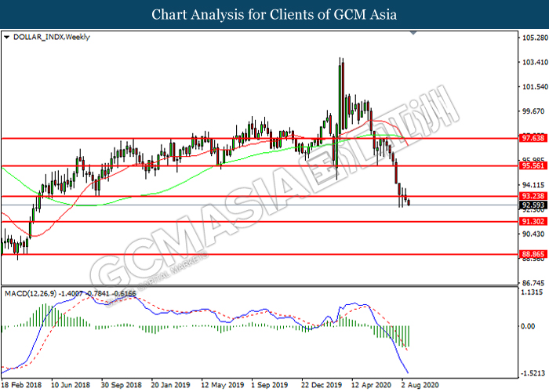Select the 91.302 support level label

pos(533,221)
